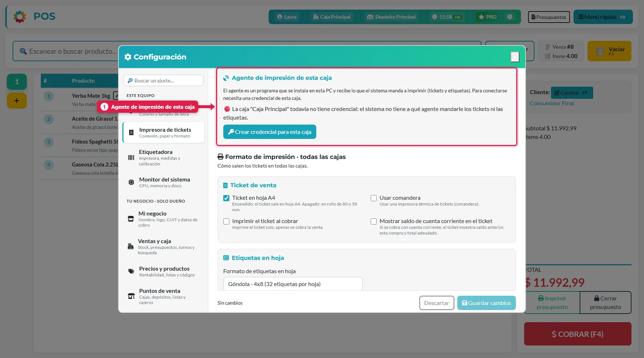Click the Vaciar trash button

coord(609,51)
